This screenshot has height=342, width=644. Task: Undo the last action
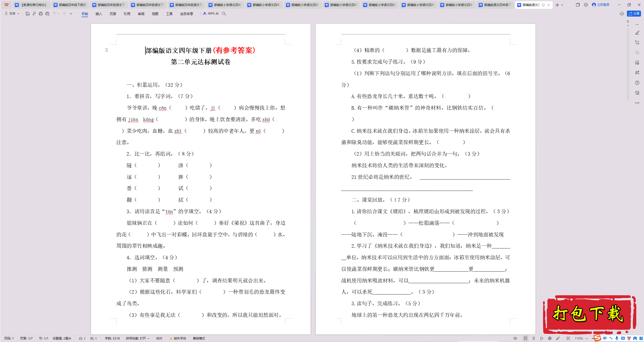coord(54,14)
